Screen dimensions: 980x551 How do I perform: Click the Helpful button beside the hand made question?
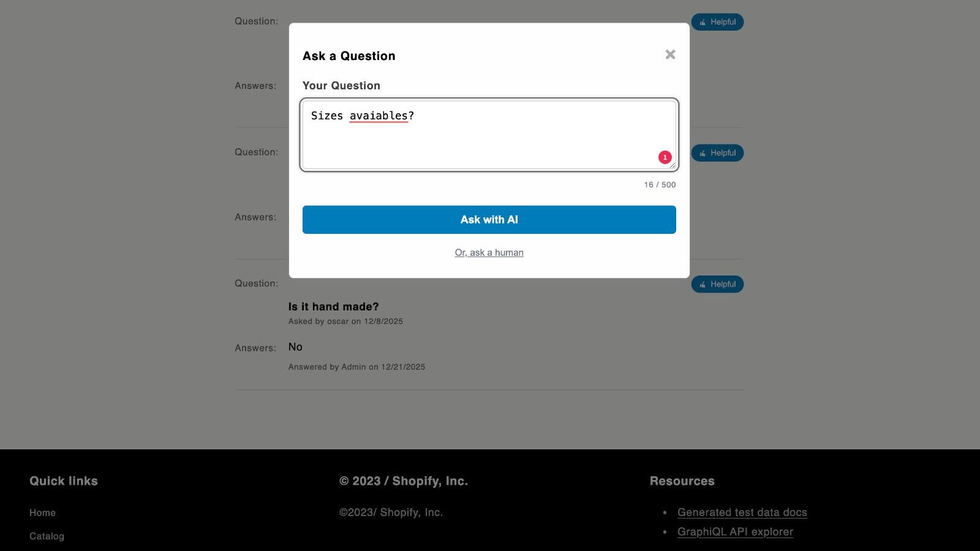[717, 284]
